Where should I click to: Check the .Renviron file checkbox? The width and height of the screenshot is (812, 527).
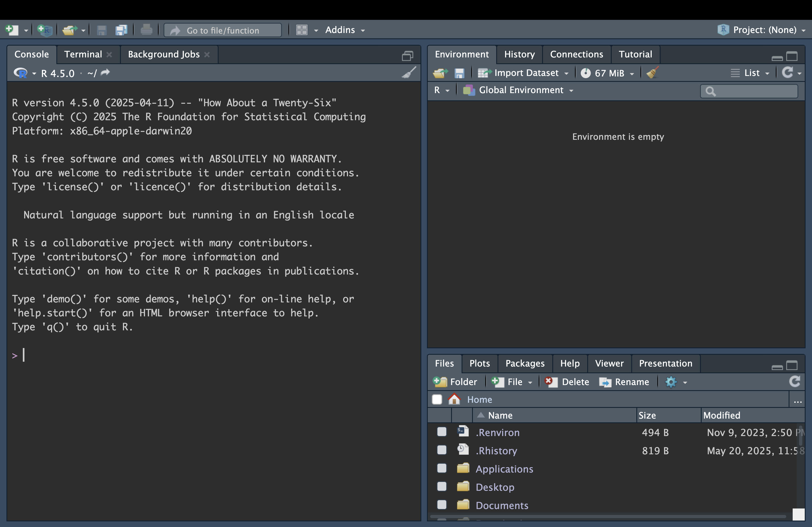(x=441, y=432)
